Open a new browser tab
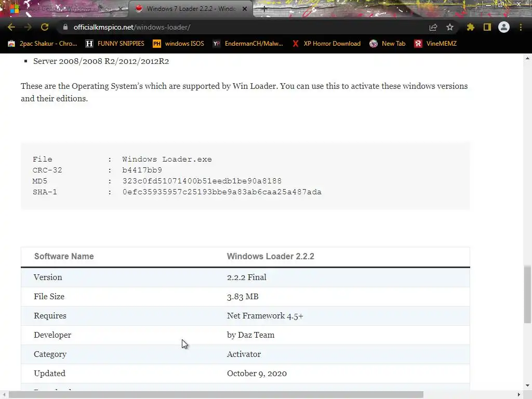The image size is (532, 399). tap(264, 9)
